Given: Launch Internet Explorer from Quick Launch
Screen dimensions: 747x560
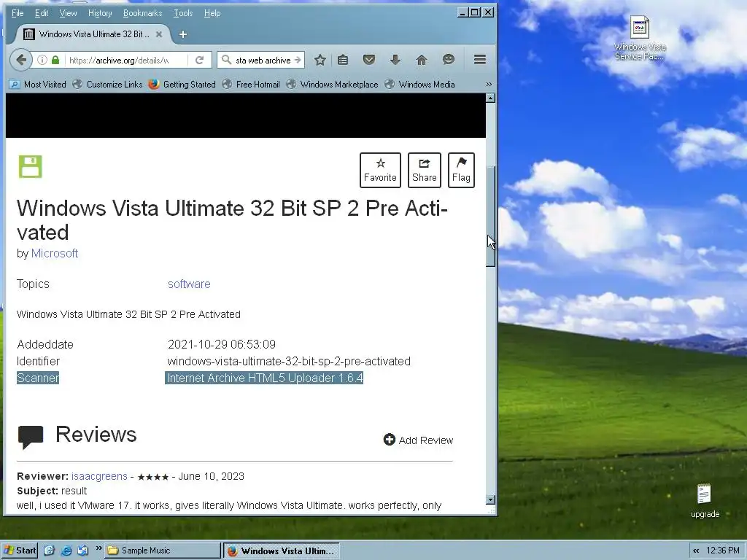Looking at the screenshot, I should 66,551.
